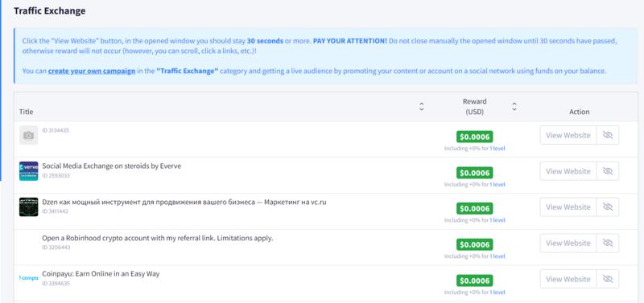644x303 pixels.
Task: Click the Robinhood crypto account title text
Action: click(x=157, y=238)
